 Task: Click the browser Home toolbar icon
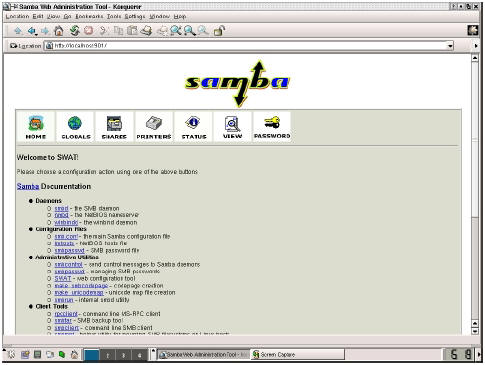[59, 31]
